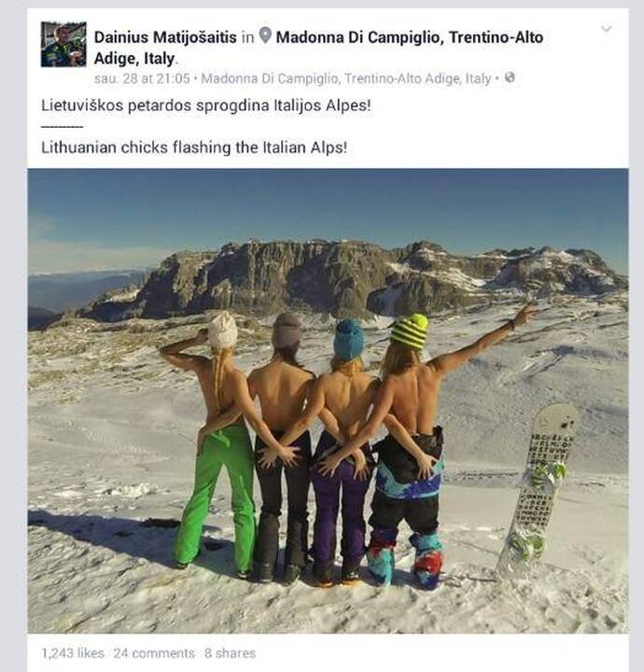View the 8 shares list

click(230, 653)
